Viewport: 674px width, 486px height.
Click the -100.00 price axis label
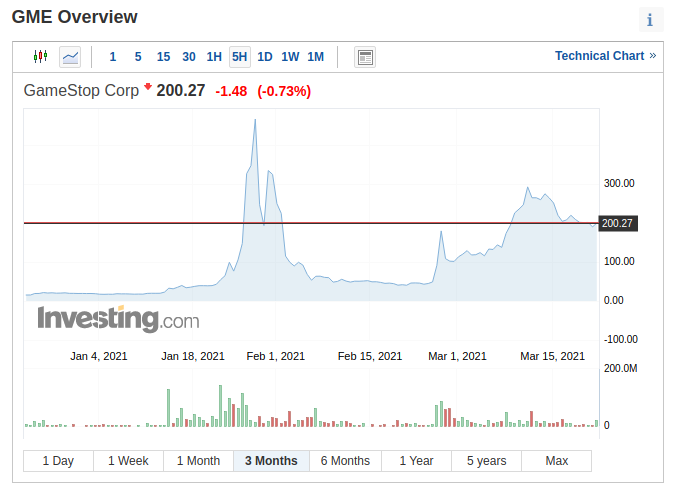[x=621, y=339]
